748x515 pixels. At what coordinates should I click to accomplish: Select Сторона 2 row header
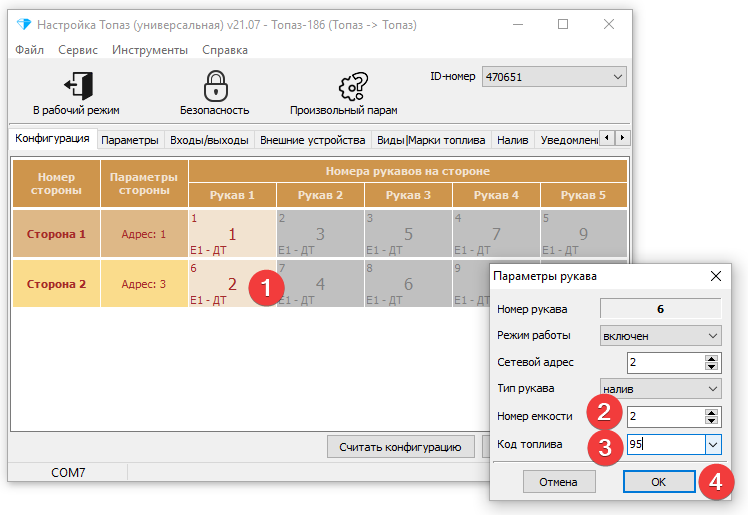56,284
